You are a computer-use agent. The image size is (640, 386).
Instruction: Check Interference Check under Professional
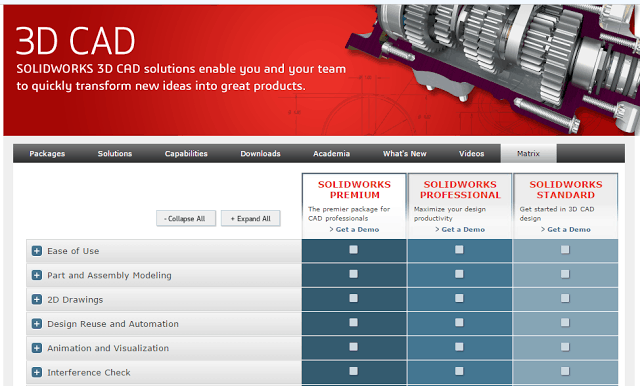tap(459, 371)
